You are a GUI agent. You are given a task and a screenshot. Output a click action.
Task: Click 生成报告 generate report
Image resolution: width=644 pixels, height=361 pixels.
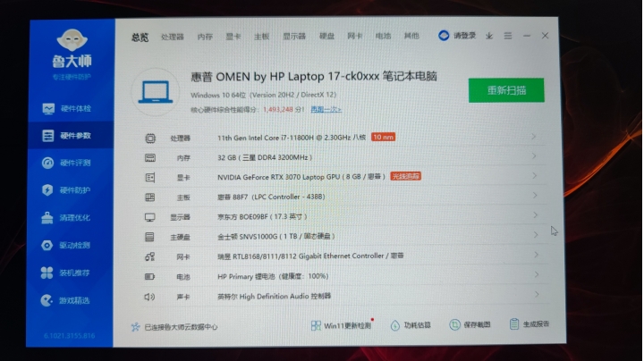pos(530,324)
